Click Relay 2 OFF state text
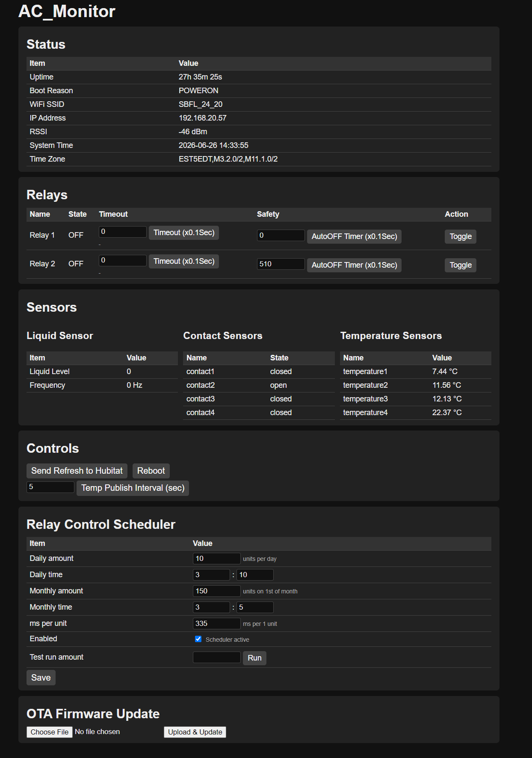This screenshot has width=532, height=758. 76,264
